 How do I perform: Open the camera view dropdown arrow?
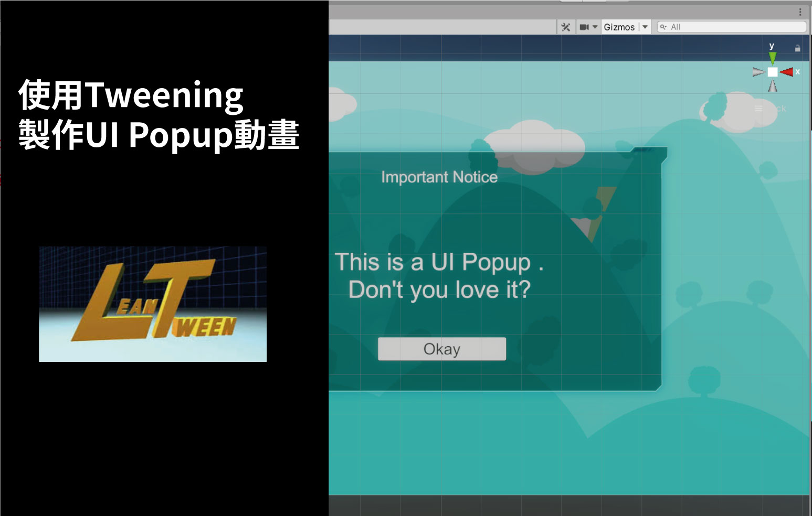(595, 27)
